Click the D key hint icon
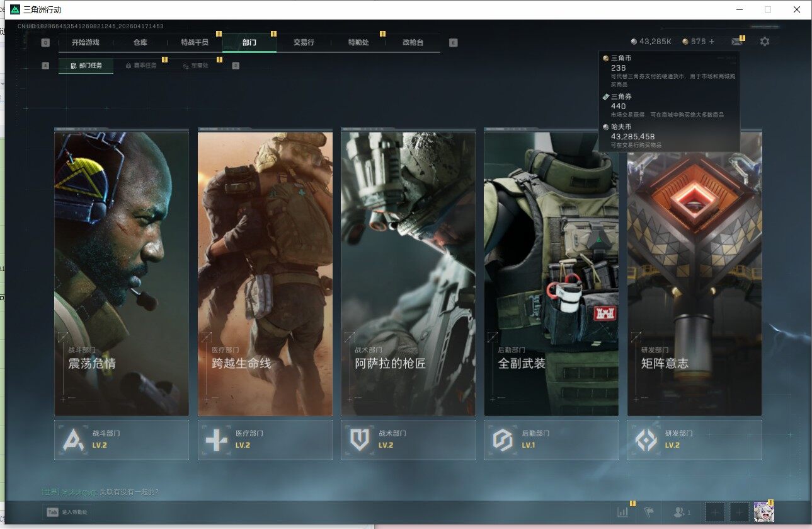This screenshot has height=529, width=812. [236, 65]
